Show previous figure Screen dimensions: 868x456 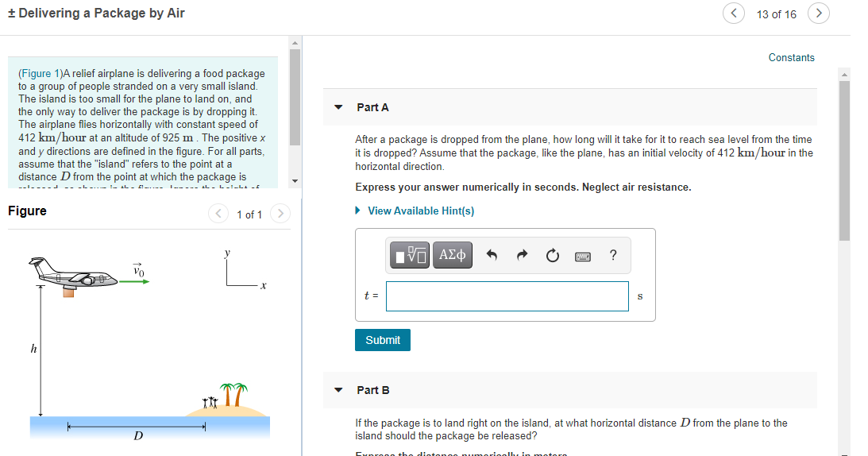pyautogui.click(x=218, y=214)
